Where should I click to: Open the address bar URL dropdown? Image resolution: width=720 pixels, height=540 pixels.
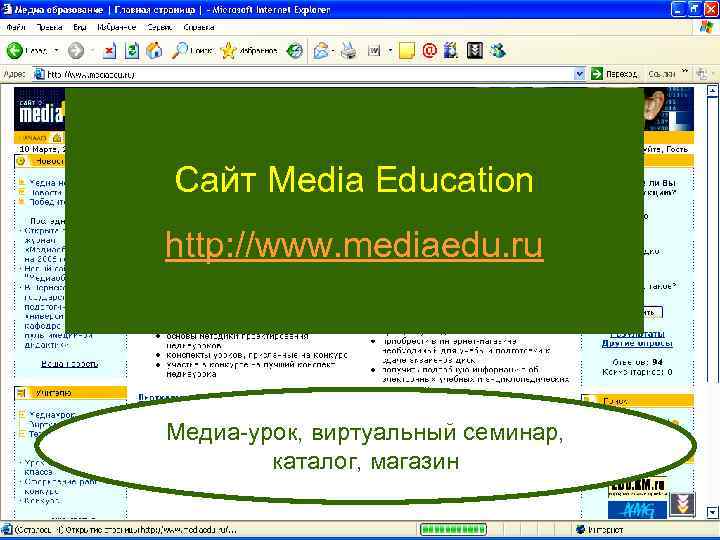(x=579, y=74)
